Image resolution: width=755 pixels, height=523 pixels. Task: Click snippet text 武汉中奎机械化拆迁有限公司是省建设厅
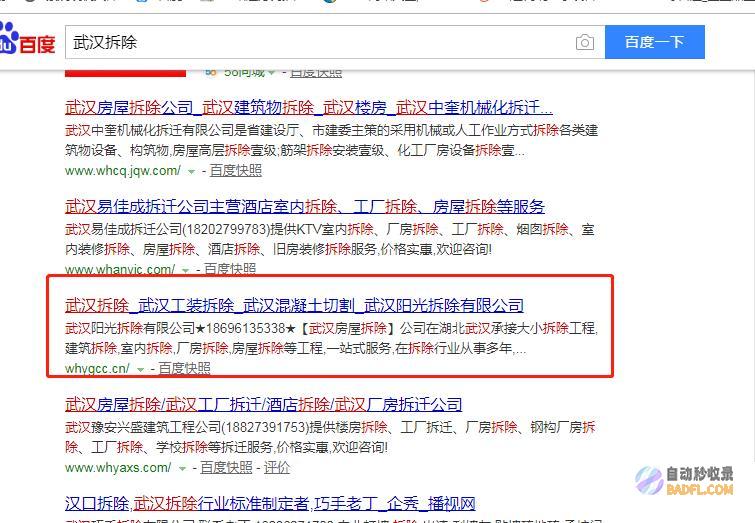[182, 131]
